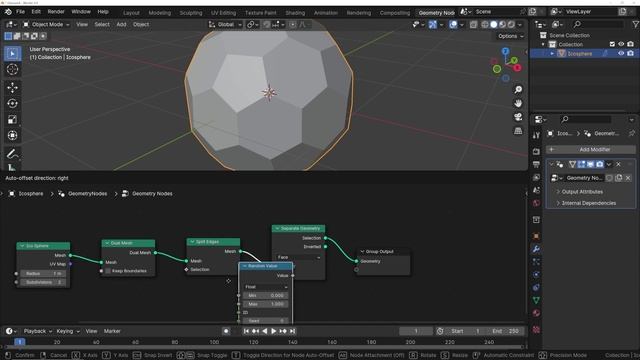Switch to Shading workspace tab
640x360 pixels.
click(x=295, y=13)
